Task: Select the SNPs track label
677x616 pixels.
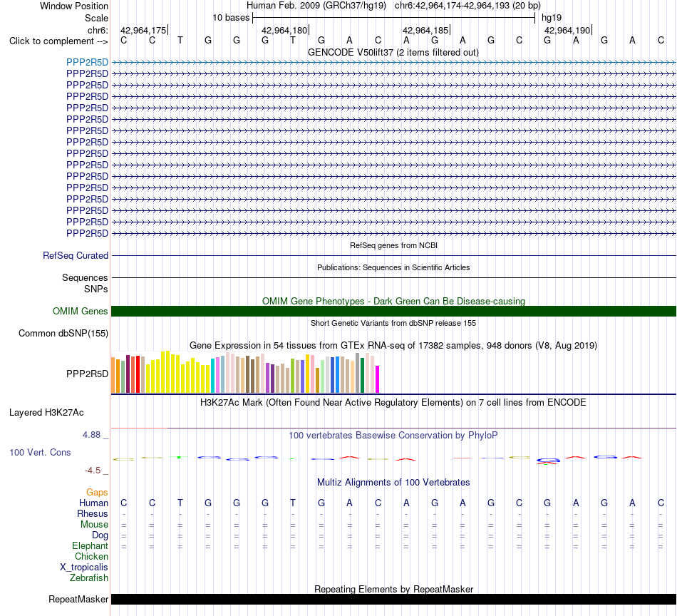Action: 96,289
